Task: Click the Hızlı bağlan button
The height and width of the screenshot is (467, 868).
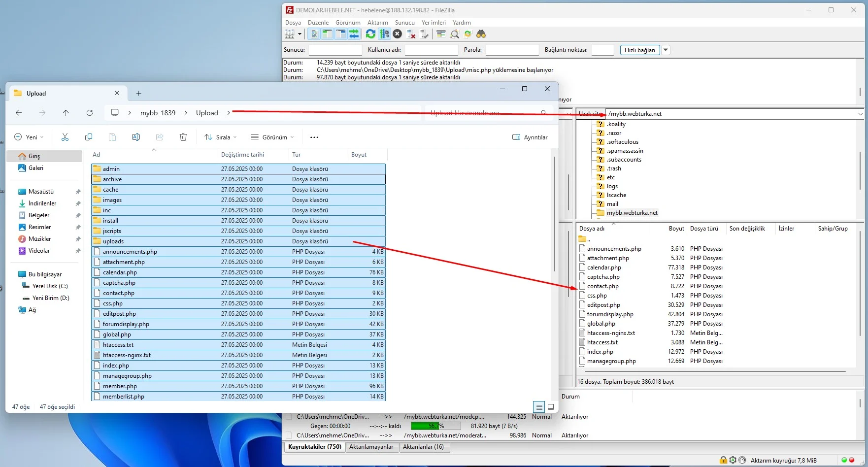Action: [x=640, y=50]
